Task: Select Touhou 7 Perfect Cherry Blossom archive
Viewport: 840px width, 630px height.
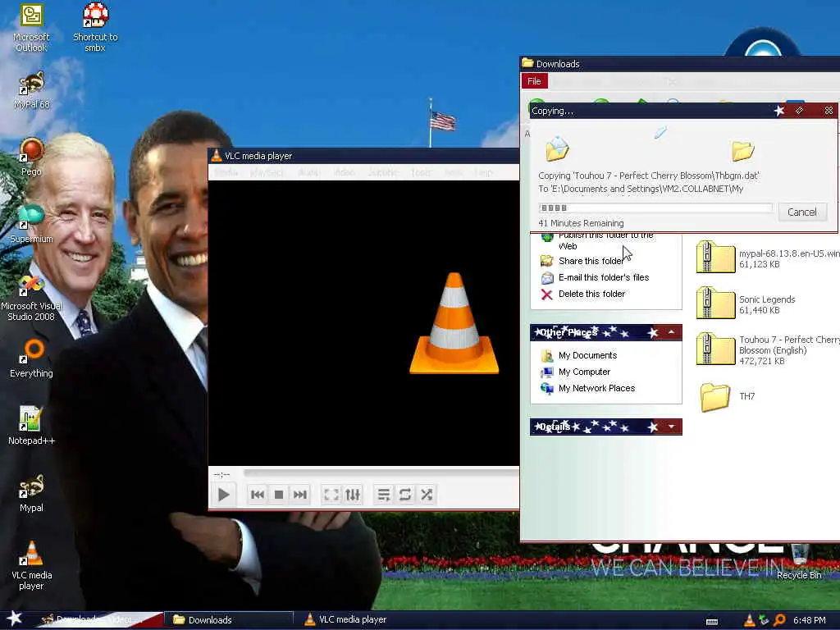Action: [768, 349]
